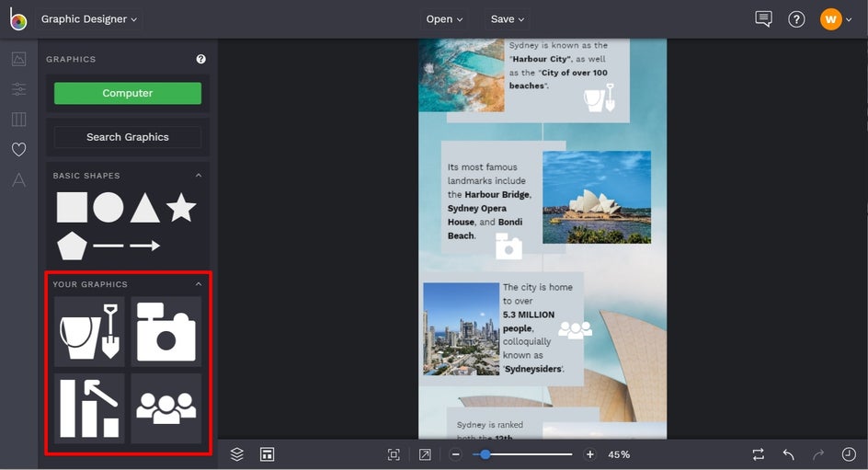
Task: Click the green Computer upload button
Action: [x=128, y=93]
